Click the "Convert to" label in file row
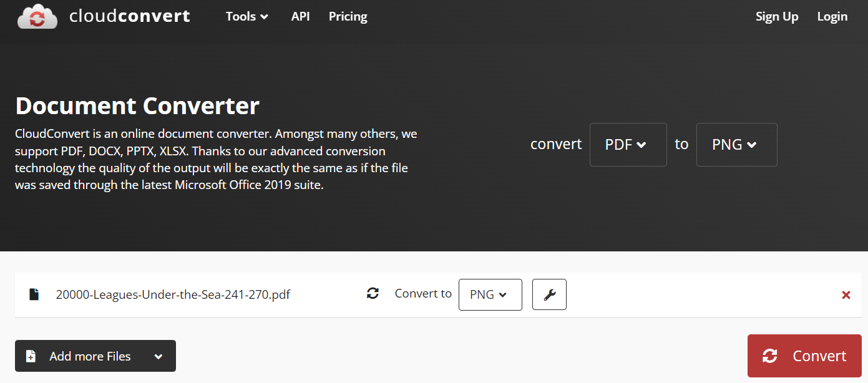Image resolution: width=868 pixels, height=383 pixels. pyautogui.click(x=423, y=294)
